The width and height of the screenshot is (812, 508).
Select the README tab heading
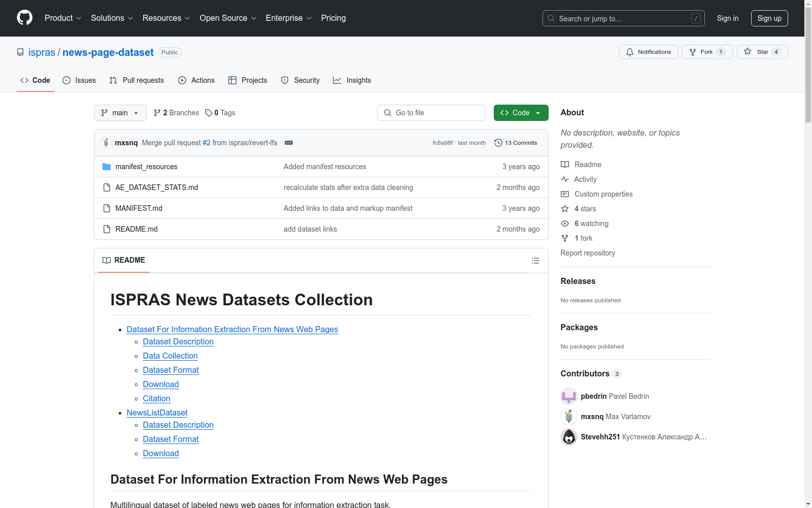124,260
